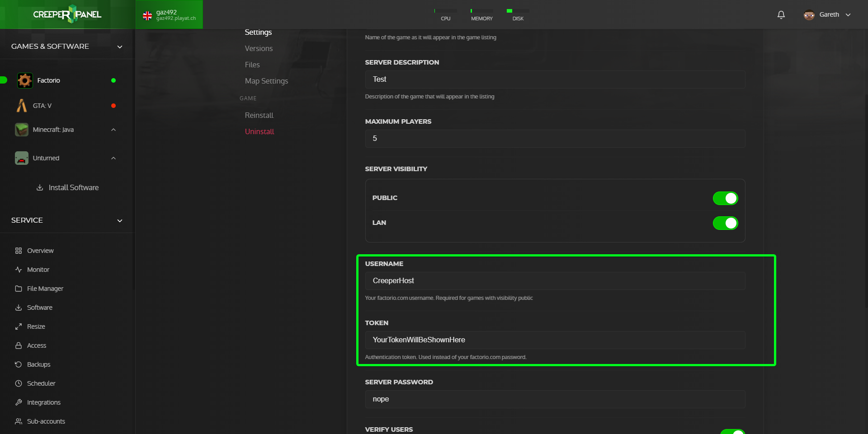Screen dimensions: 868x434
Task: Toggle the PUBLIC visibility switch
Action: (x=725, y=198)
